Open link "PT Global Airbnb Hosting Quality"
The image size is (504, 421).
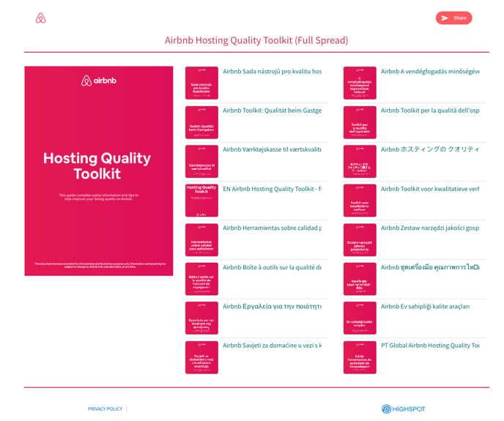click(x=430, y=346)
